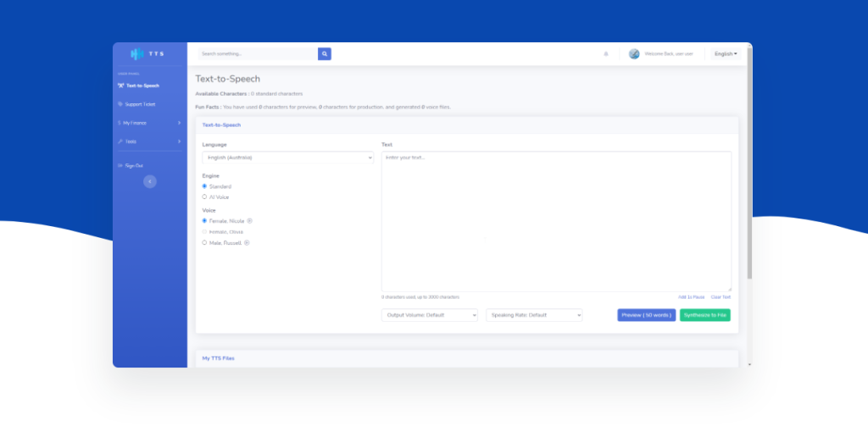Viewport: 868px width, 437px height.
Task: Expand the Speaking Rate dropdown
Action: (534, 315)
